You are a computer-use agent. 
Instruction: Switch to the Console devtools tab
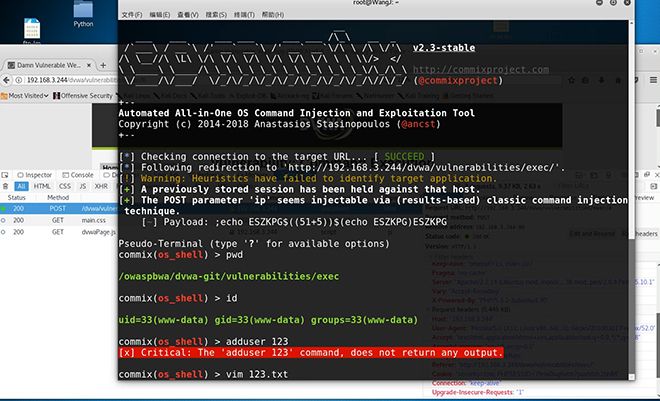coord(78,175)
